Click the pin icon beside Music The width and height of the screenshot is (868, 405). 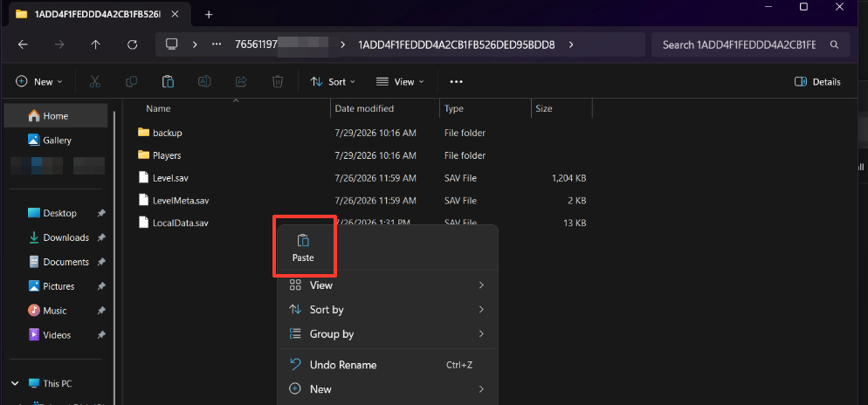101,311
